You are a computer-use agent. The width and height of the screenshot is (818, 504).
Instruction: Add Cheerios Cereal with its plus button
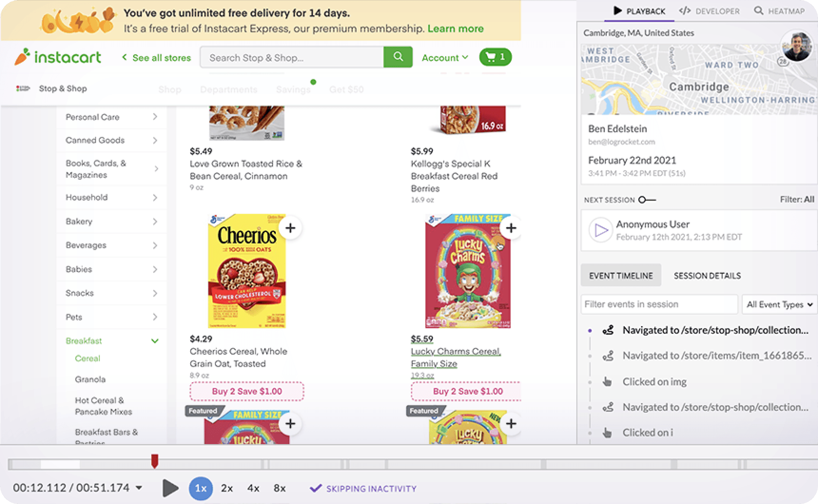coord(290,228)
